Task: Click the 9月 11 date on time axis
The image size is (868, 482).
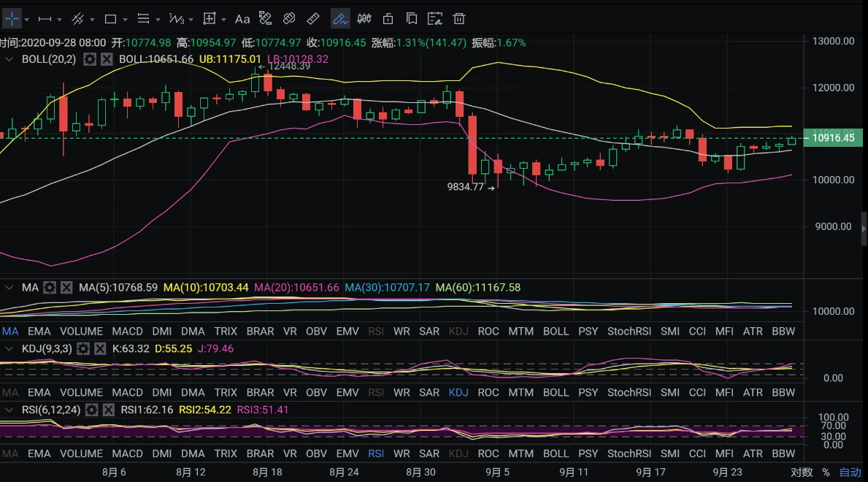Action: click(x=574, y=472)
